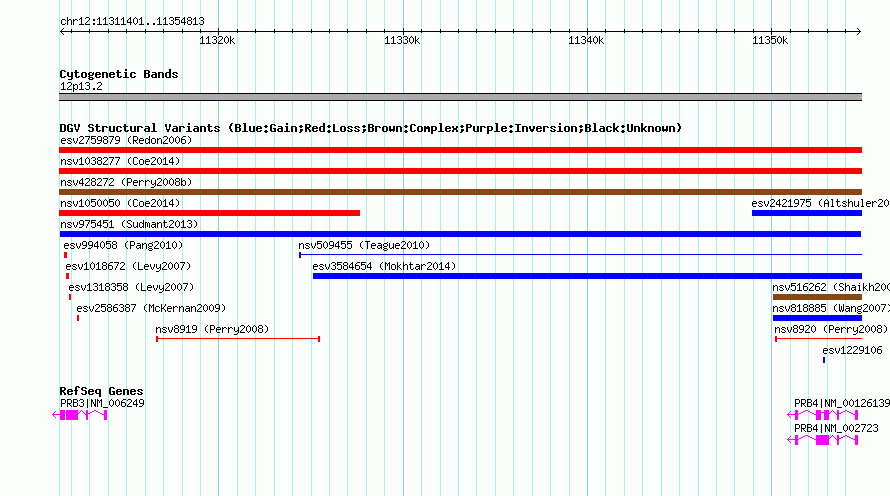Click the esv2586387 (McKernan2009) label
The width and height of the screenshot is (890, 496).
coord(151,308)
